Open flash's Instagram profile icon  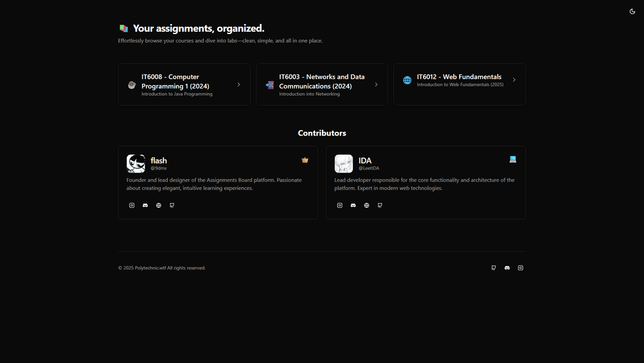[131, 205]
